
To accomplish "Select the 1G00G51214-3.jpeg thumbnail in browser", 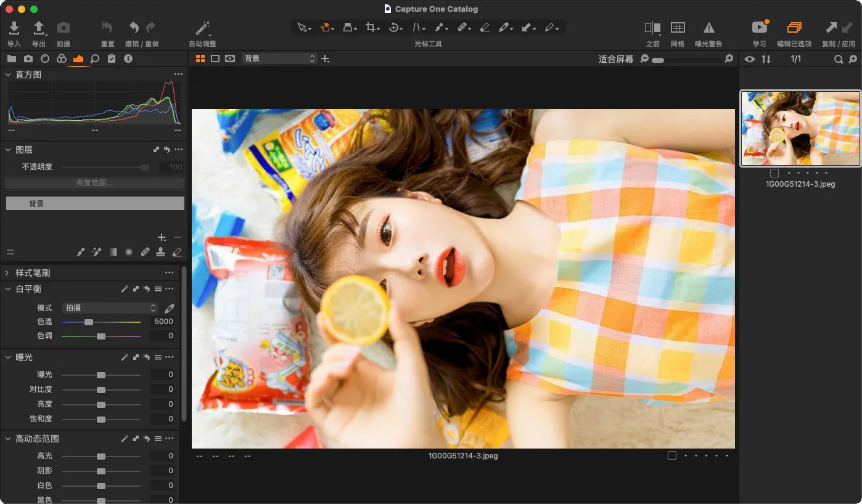I will pos(800,129).
